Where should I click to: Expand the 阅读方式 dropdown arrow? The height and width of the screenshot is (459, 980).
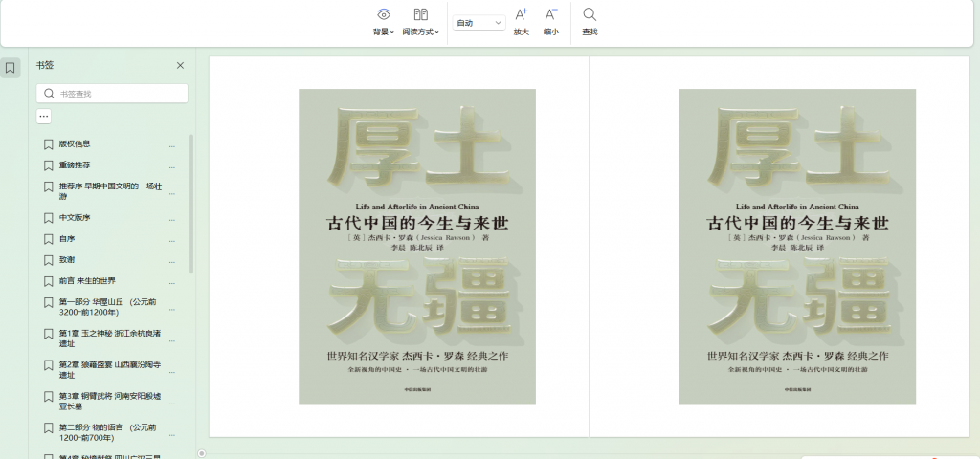point(436,32)
